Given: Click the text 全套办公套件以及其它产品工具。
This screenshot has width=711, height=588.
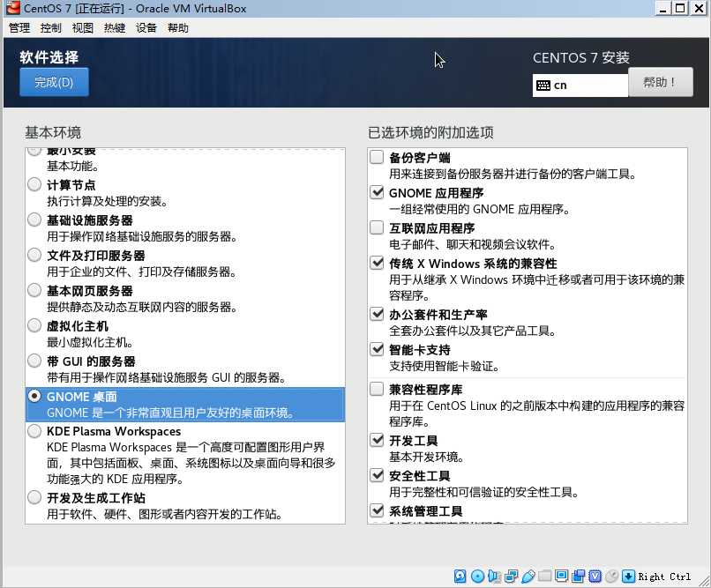Looking at the screenshot, I should click(473, 331).
